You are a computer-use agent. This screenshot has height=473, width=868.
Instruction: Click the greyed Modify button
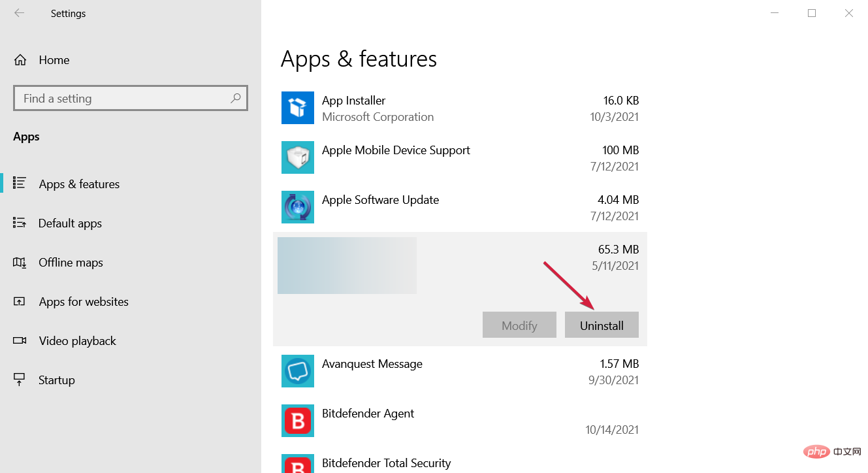coord(519,325)
